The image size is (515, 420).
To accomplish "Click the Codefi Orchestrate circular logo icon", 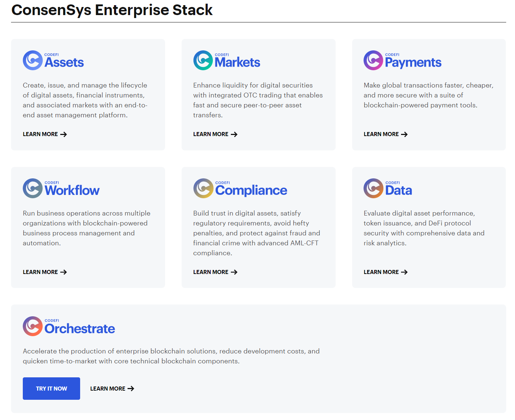I will pos(33,326).
